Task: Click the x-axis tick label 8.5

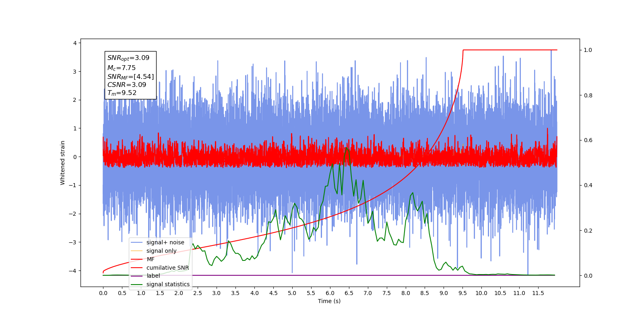Action: [x=425, y=293]
